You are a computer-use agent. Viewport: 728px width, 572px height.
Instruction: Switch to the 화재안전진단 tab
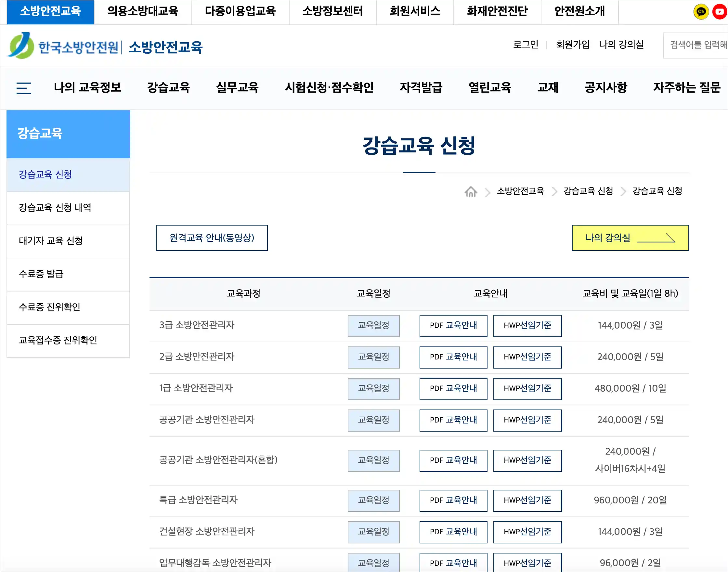click(x=497, y=11)
